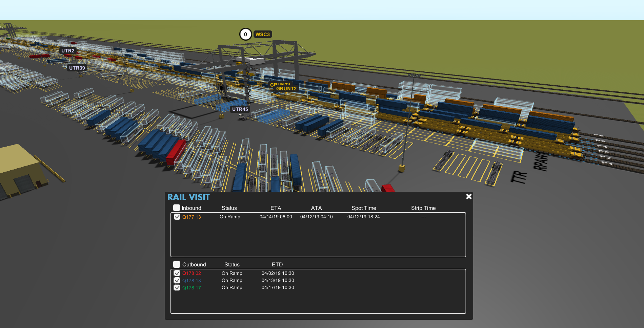Close the Rail Visit panel
644x328 pixels.
click(469, 196)
